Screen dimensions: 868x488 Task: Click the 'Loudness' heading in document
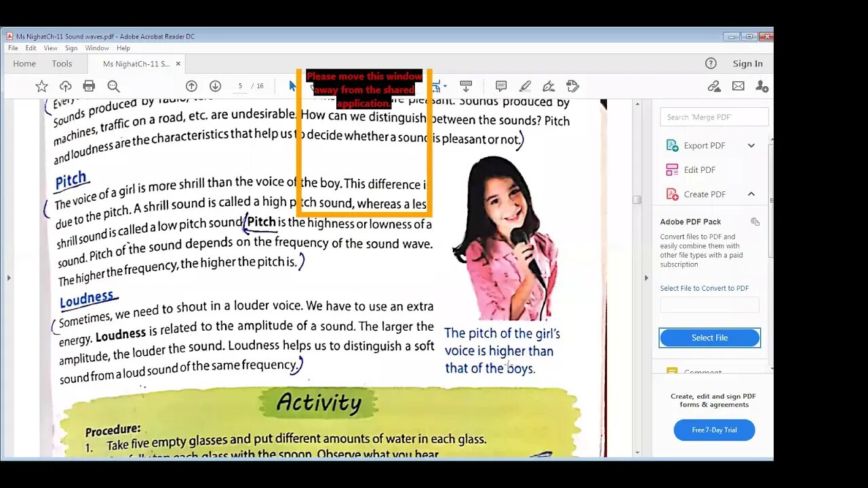[x=87, y=298]
